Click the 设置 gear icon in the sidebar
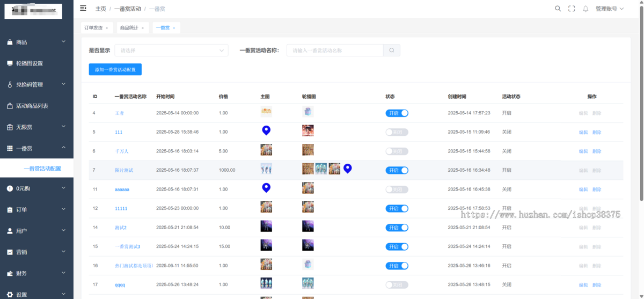The image size is (644, 299). (x=10, y=295)
